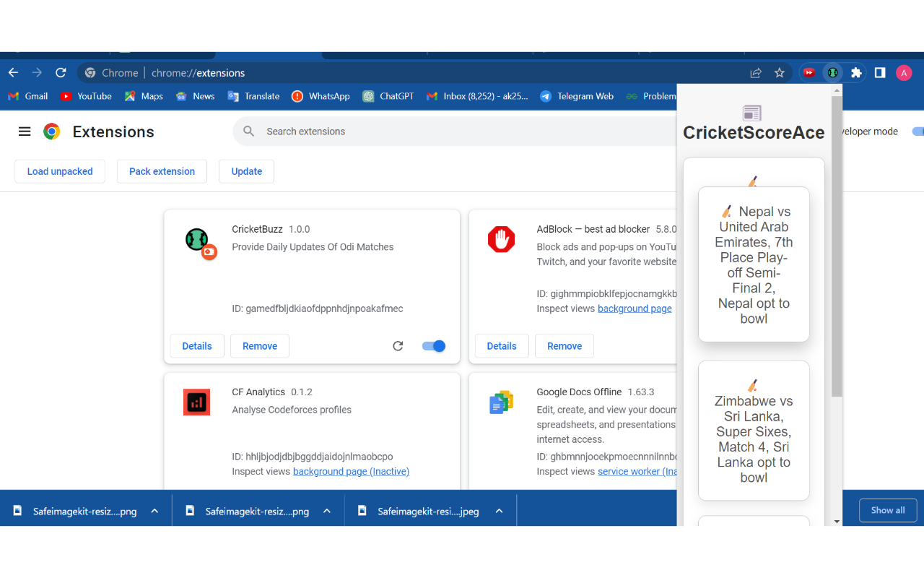Click the Google Docs Offline icon
This screenshot has width=924, height=578.
coord(501,402)
